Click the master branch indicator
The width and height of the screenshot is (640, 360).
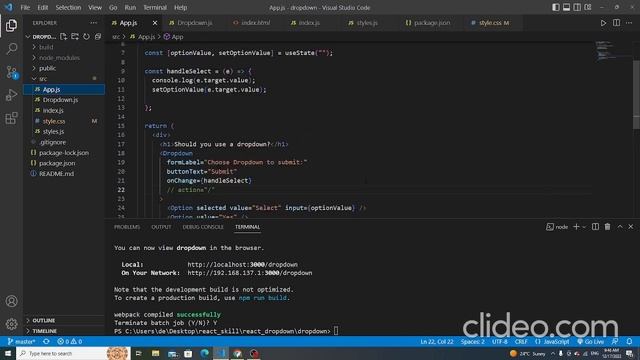(21, 341)
